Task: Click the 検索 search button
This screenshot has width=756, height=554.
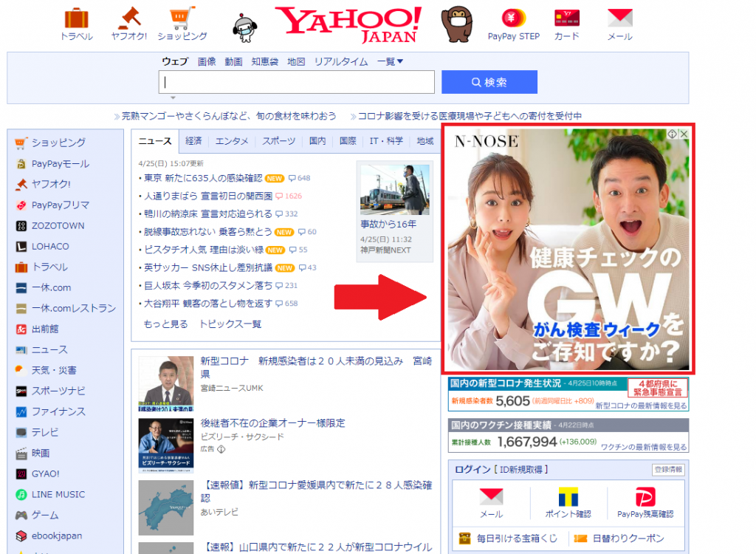Action: (489, 82)
